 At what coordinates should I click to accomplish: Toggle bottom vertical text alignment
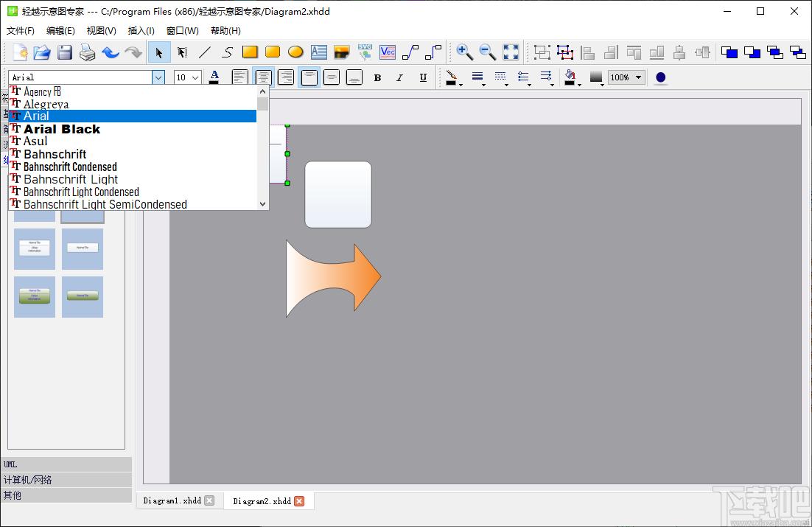coord(354,77)
